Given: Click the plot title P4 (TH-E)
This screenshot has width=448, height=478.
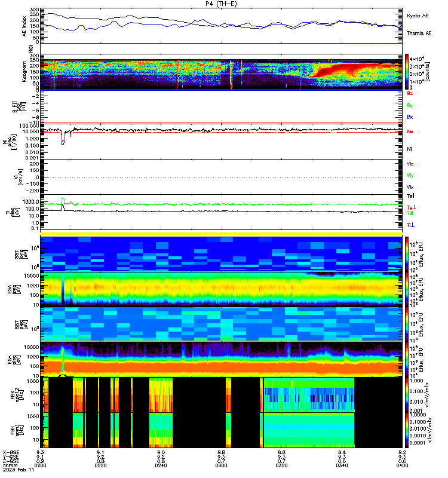Looking at the screenshot, I should pyautogui.click(x=220, y=4).
